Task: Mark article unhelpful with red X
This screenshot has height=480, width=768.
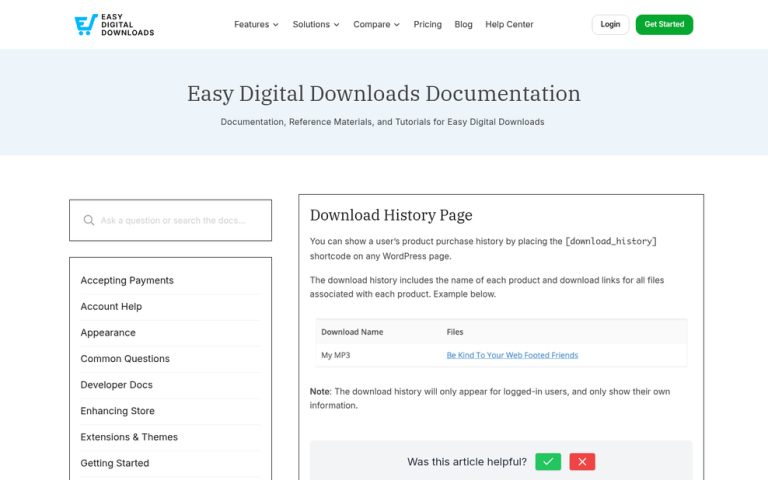Action: pyautogui.click(x=582, y=461)
